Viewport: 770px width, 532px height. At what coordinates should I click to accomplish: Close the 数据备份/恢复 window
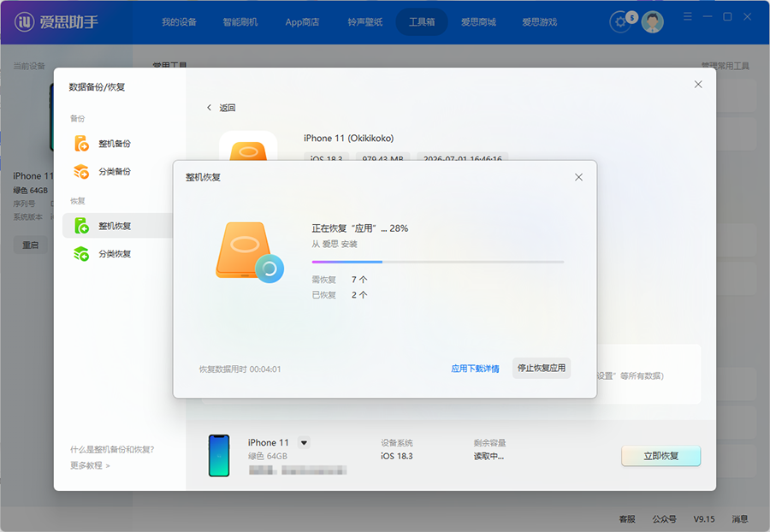[x=698, y=85]
